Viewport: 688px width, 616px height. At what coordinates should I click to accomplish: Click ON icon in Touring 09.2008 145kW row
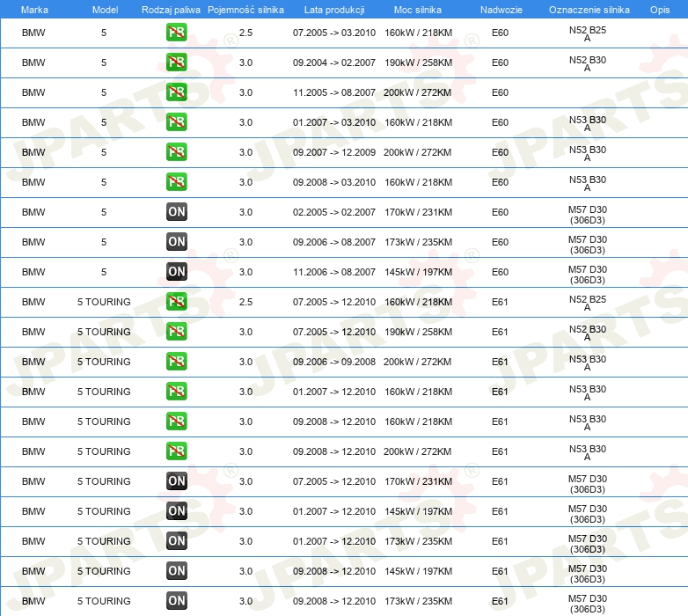click(177, 571)
